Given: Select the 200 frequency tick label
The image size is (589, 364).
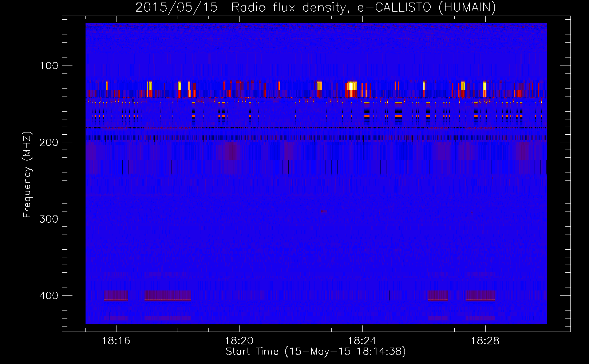Looking at the screenshot, I should pos(49,142).
